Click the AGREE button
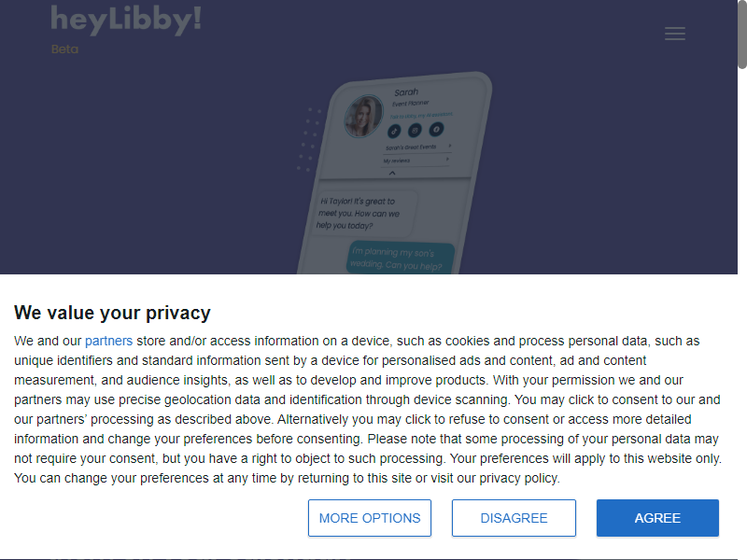The height and width of the screenshot is (560, 747). (x=657, y=518)
